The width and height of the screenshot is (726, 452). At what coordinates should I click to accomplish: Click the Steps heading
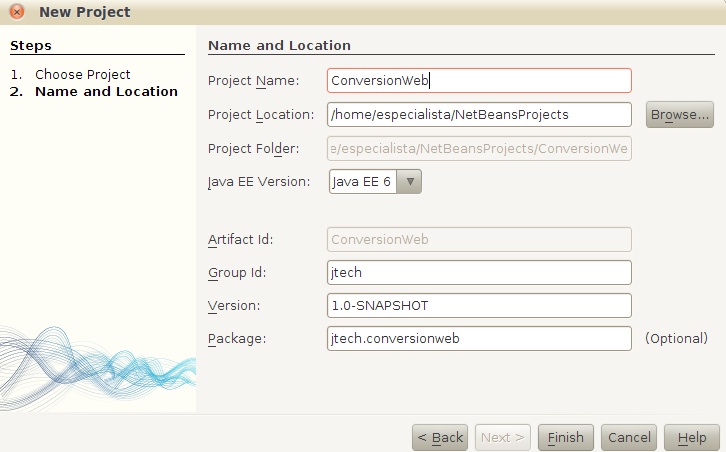click(31, 46)
